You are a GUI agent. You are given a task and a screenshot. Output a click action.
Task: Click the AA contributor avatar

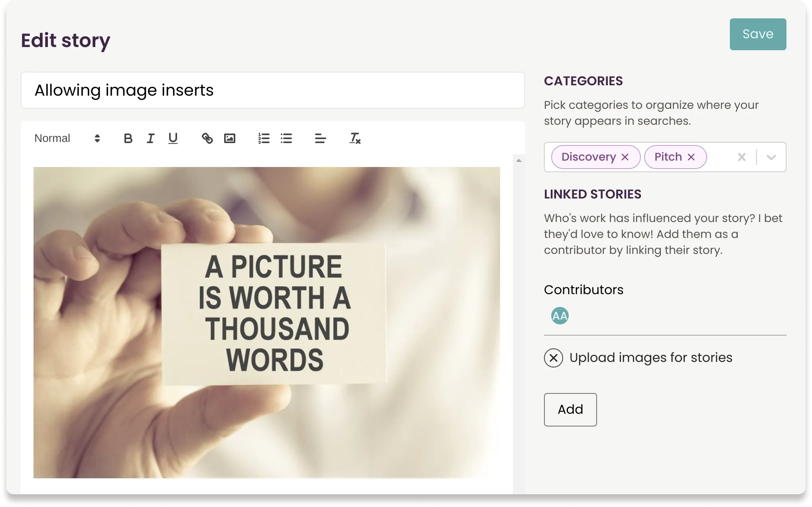point(560,316)
